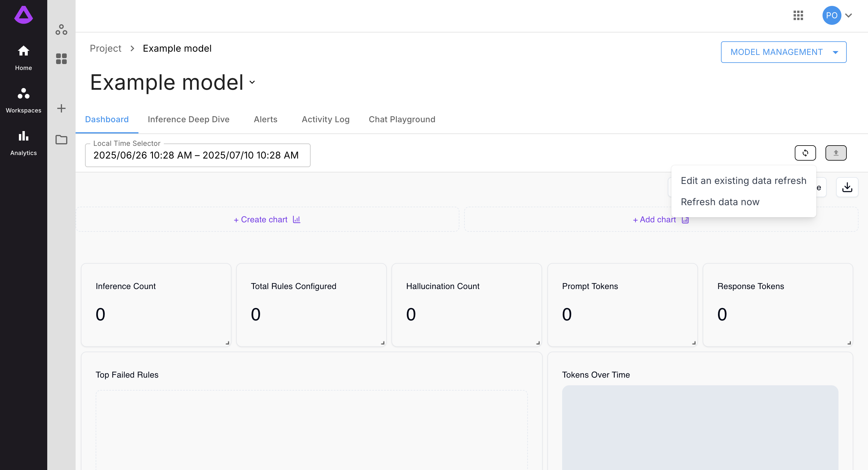868x470 pixels.
Task: Click Hallucination Count label
Action: click(x=443, y=286)
